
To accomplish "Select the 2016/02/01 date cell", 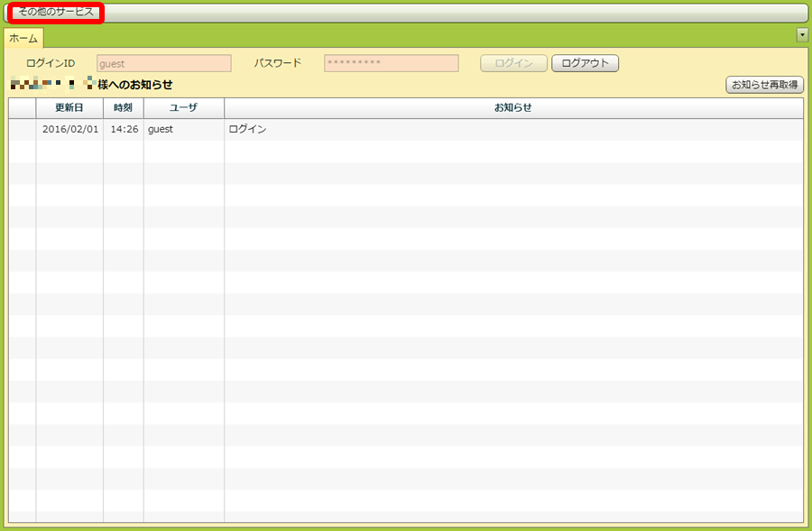I will (69, 130).
